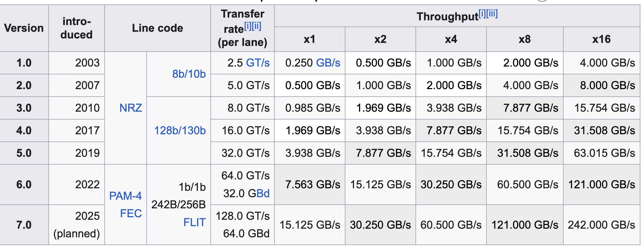Open footnote [iii] beside Throughput heading
Screen dimensions: 644x249
coord(492,14)
